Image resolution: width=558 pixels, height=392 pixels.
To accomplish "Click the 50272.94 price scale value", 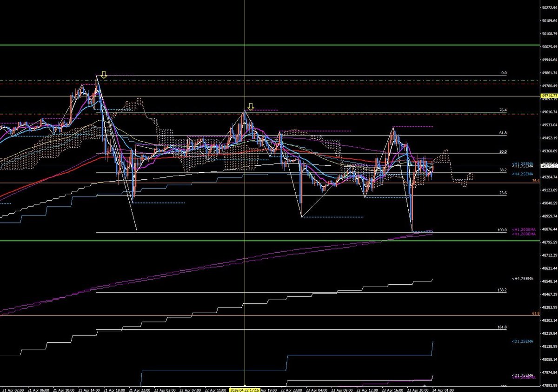I will (x=549, y=7).
